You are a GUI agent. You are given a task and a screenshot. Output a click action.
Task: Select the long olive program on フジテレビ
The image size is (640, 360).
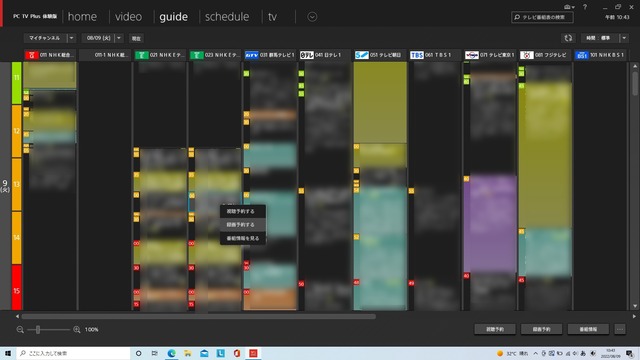[x=545, y=155]
